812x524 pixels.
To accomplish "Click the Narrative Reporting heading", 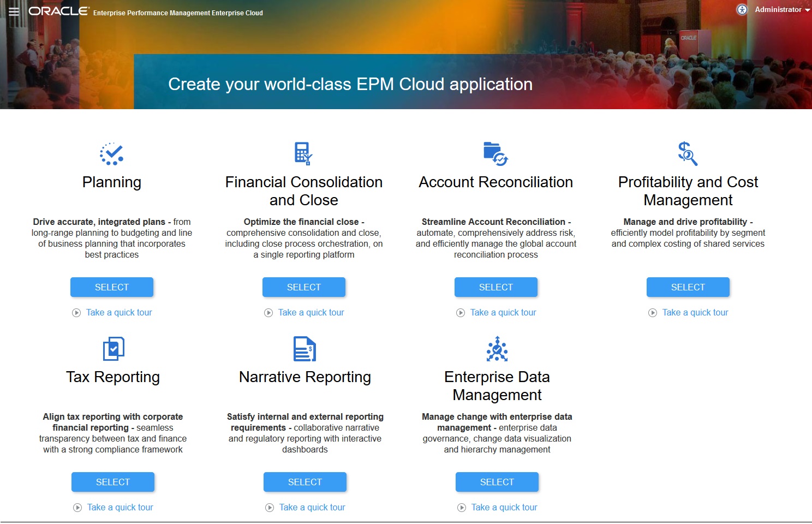I will [305, 377].
